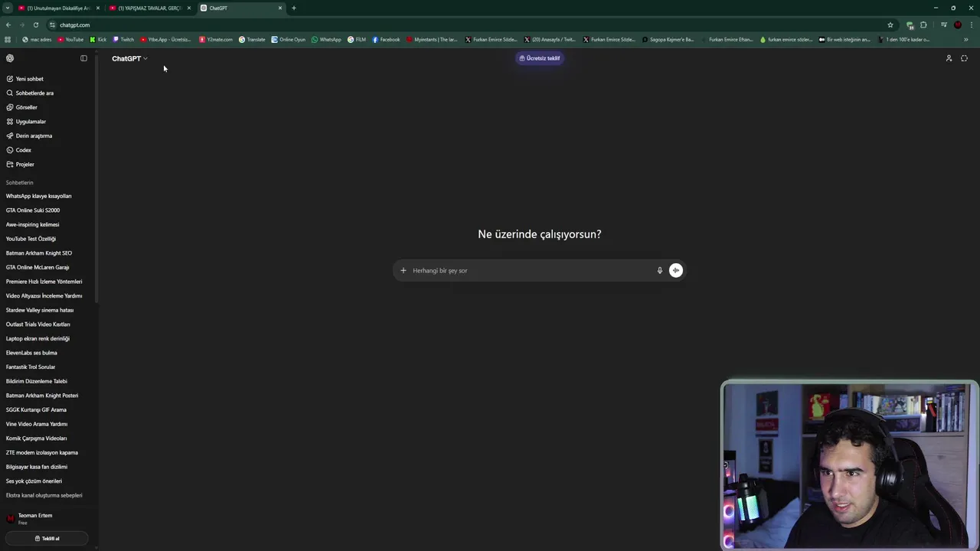Open the ChatGPT model selector dropdown

click(129, 58)
